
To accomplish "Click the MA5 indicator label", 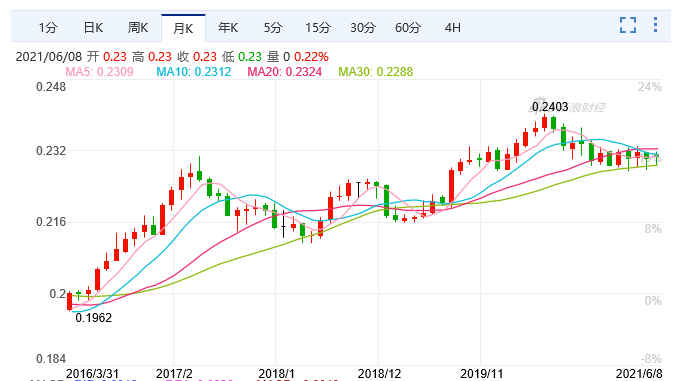I will [99, 71].
